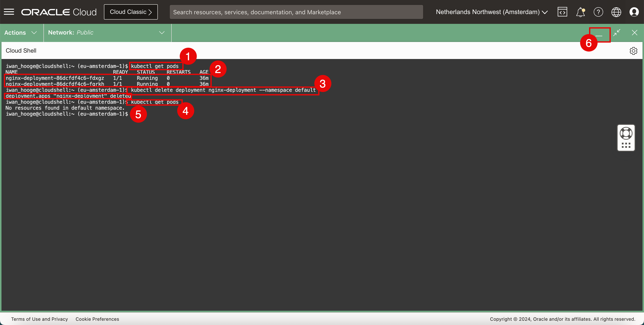Open the notifications bell

[580, 12]
